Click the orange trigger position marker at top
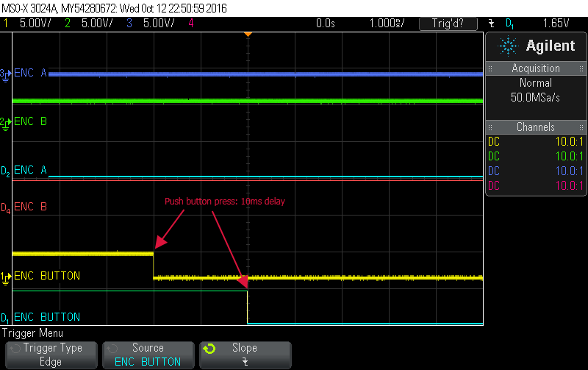 (x=248, y=34)
